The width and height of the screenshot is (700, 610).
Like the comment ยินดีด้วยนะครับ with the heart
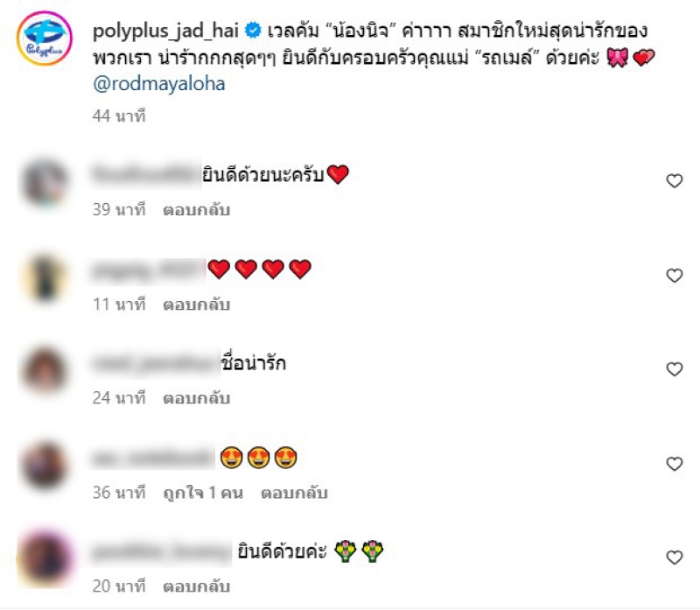674,181
